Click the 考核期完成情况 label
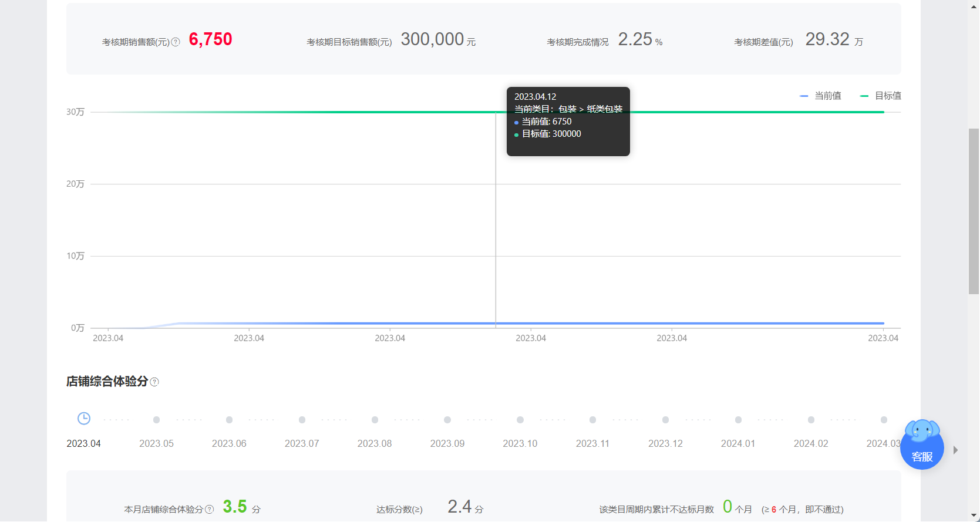Viewport: 980px width, 522px height. (578, 42)
